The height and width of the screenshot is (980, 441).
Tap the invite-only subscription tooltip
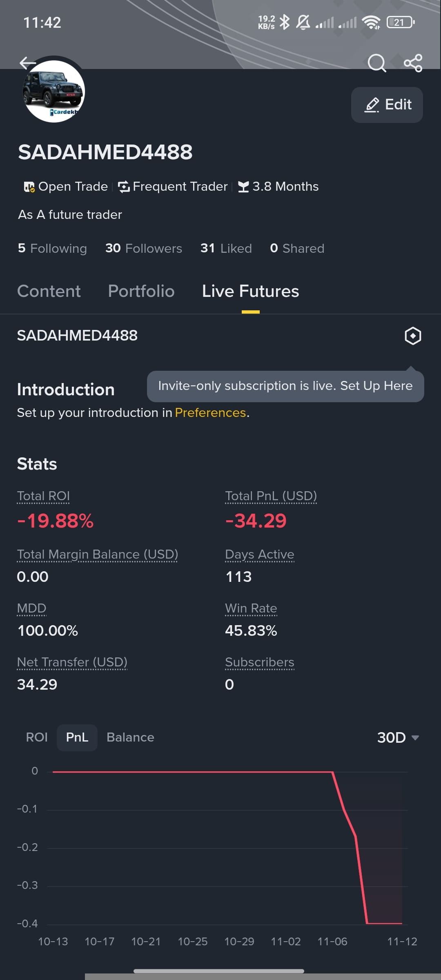[285, 386]
